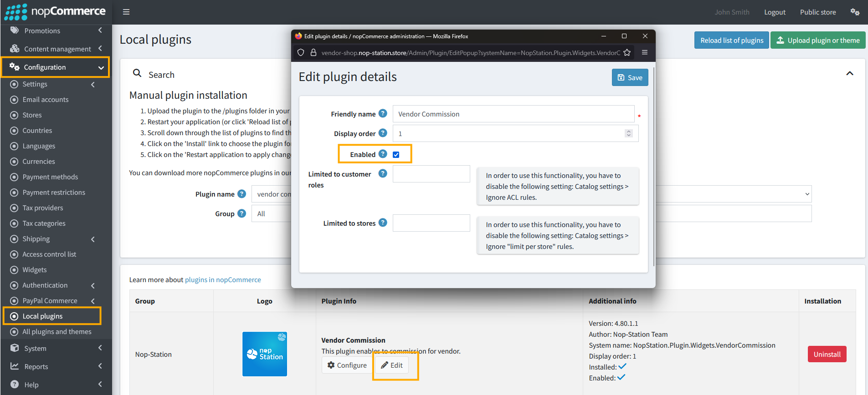Open the Access control list menu item
Image resolution: width=868 pixels, height=395 pixels.
click(x=49, y=254)
